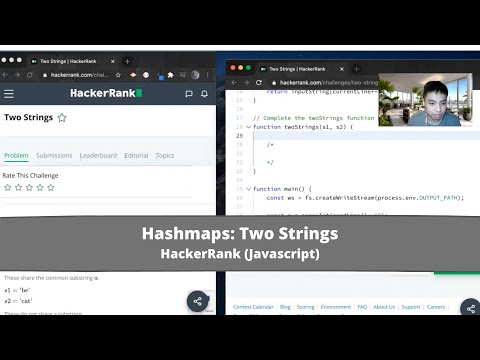Screen dimensions: 480x360
Task: Click the white circular extension icon in left toolbar
Action: (146, 75)
